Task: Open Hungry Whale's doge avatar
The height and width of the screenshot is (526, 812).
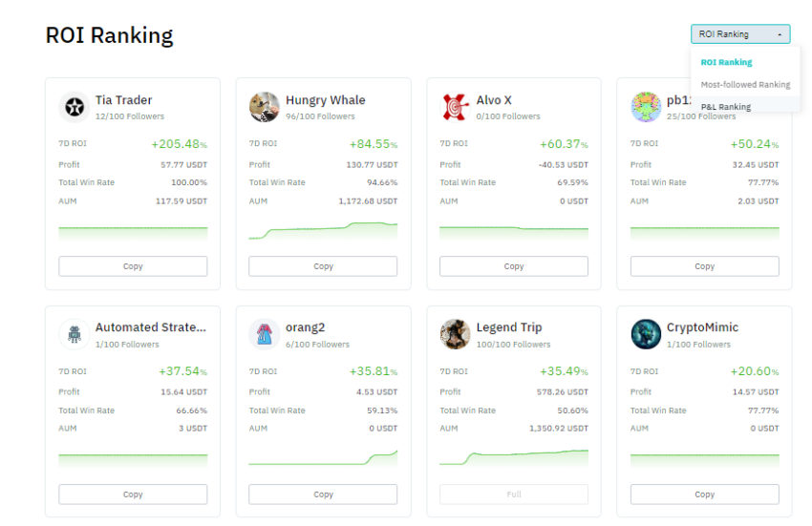Action: pyautogui.click(x=265, y=107)
